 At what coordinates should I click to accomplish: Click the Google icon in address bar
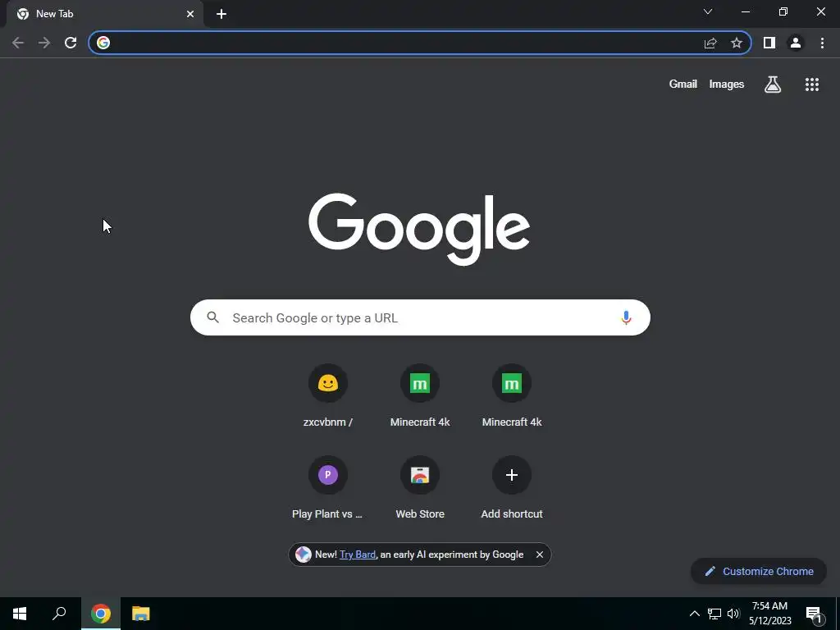point(103,43)
